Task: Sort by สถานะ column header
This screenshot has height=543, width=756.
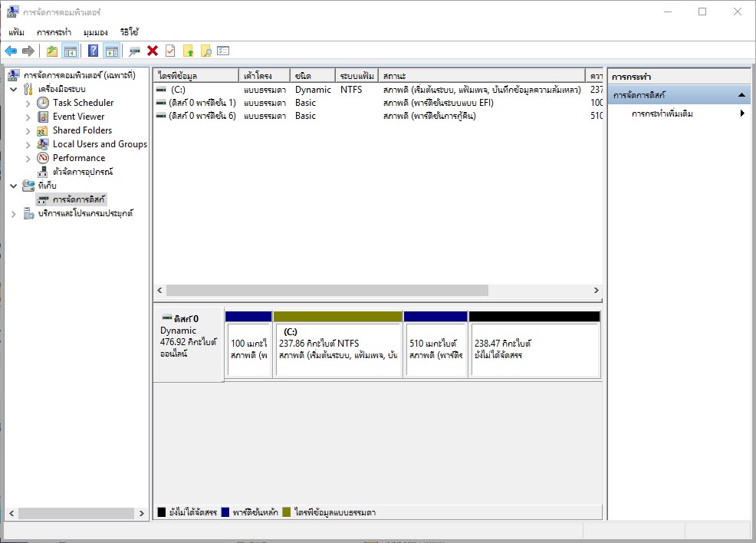Action: pos(482,76)
